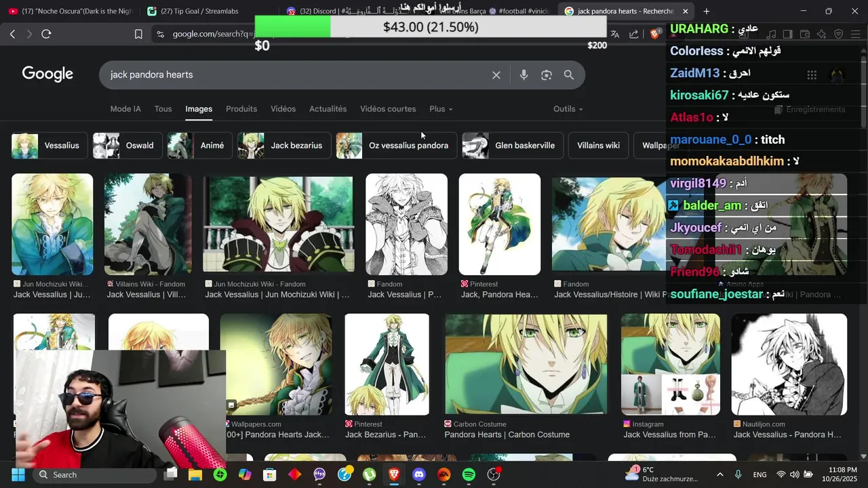The height and width of the screenshot is (488, 868).
Task: Switch to the Vidéos tab
Action: point(283,109)
